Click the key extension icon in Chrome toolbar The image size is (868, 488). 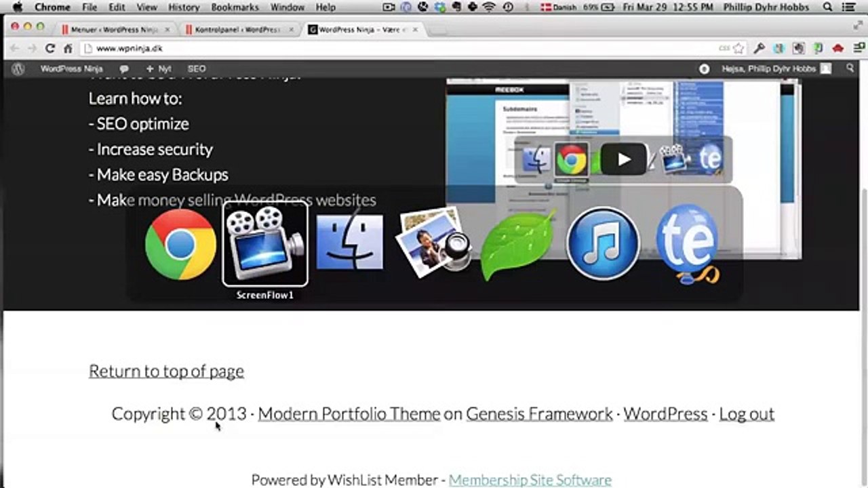(759, 48)
